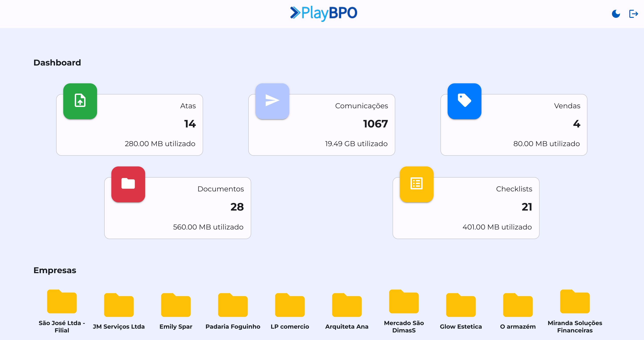644x340 pixels.
Task: Click the 80.00 MB utilizado text
Action: [x=546, y=144]
